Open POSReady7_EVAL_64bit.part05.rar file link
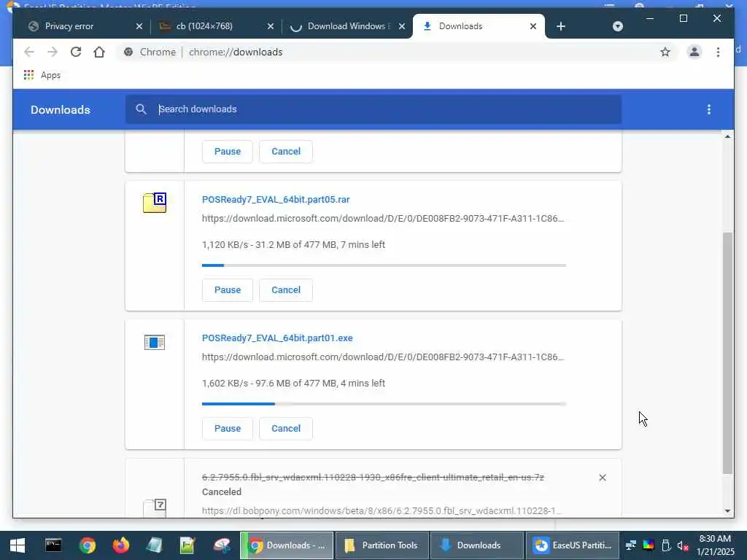Image resolution: width=747 pixels, height=560 pixels. click(276, 200)
